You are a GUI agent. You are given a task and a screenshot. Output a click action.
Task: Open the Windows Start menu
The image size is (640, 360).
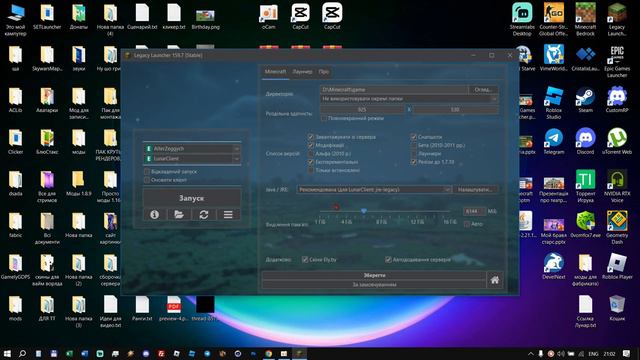[x=7, y=353]
